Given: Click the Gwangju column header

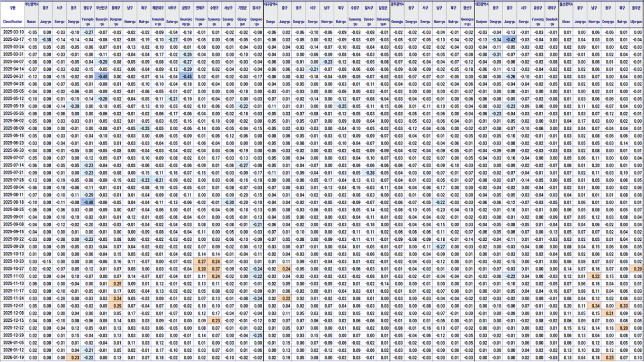Looking at the screenshot, I should point(397,22).
